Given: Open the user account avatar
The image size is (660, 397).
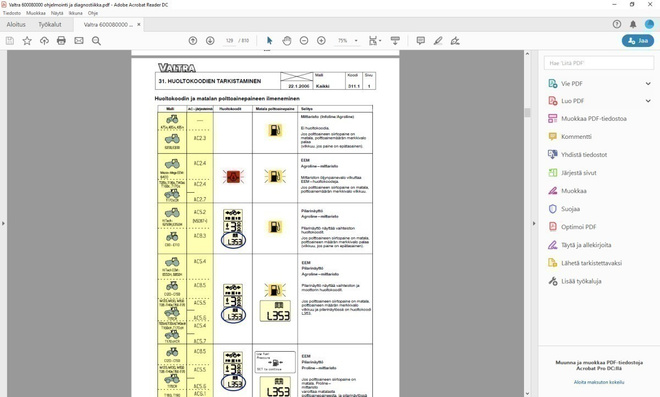Looking at the screenshot, I should point(649,24).
